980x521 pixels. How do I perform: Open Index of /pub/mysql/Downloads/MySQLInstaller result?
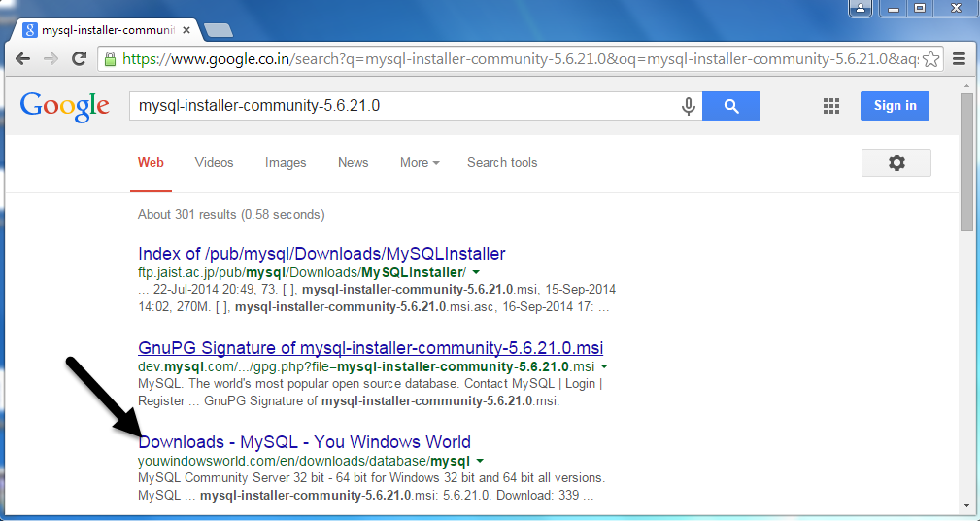coord(321,254)
